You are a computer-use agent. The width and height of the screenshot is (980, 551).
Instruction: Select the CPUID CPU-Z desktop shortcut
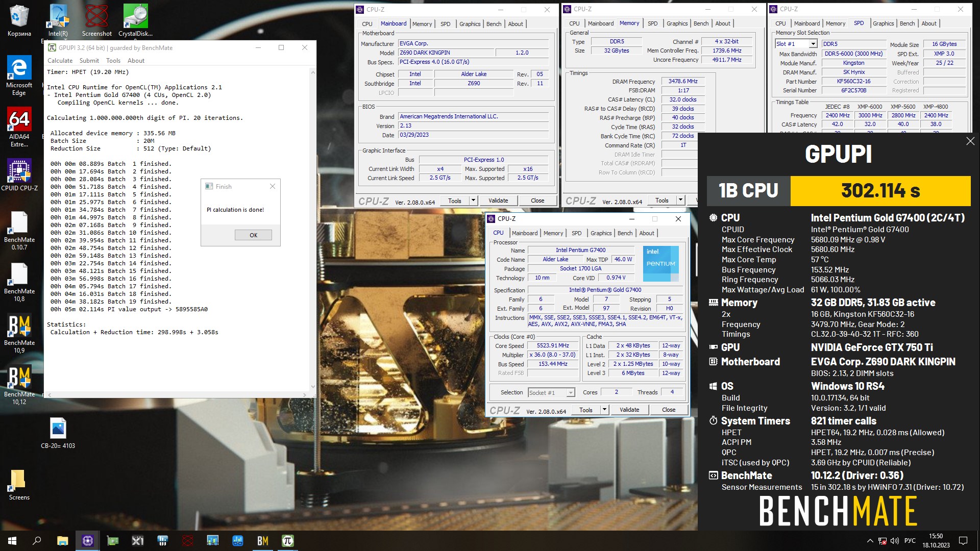[x=19, y=174]
